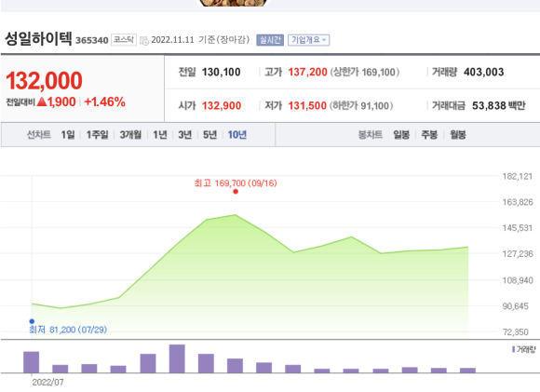This screenshot has width=540, height=392.
Task: Click the 상한가 169,100 text
Action: pyautogui.click(x=365, y=73)
